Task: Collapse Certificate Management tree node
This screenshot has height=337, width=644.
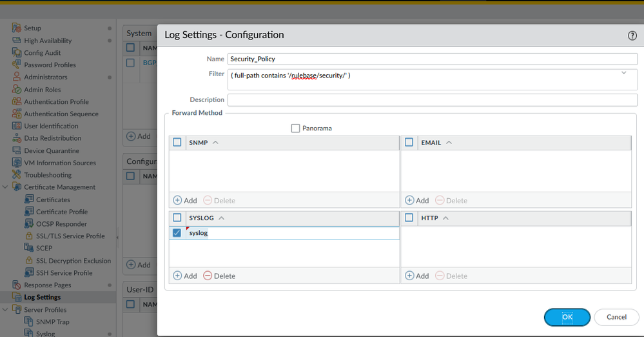Action: point(6,187)
